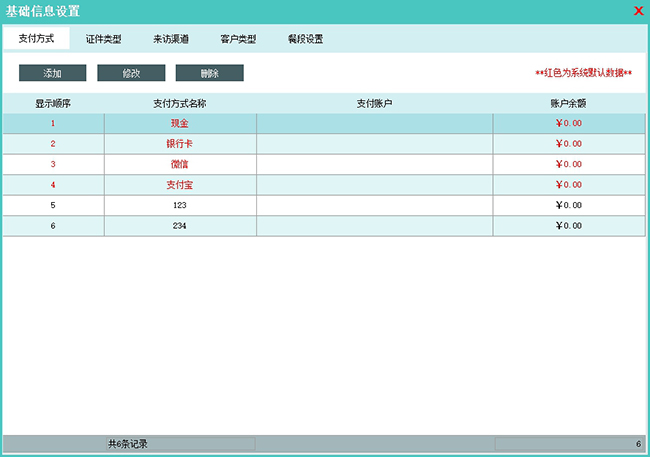Select the 现金 payment row
Viewport: 650px width, 457px height.
click(x=180, y=123)
